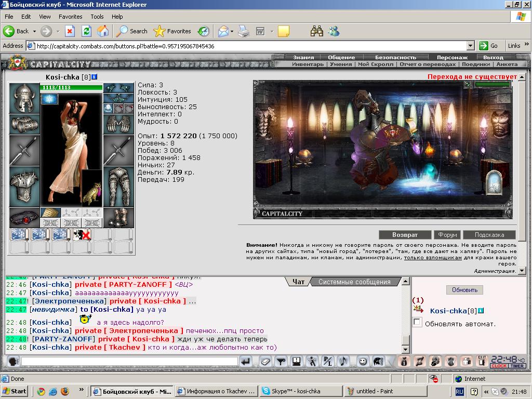The image size is (532, 399).
Task: Open the Favorites menu
Action: pyautogui.click(x=70, y=17)
